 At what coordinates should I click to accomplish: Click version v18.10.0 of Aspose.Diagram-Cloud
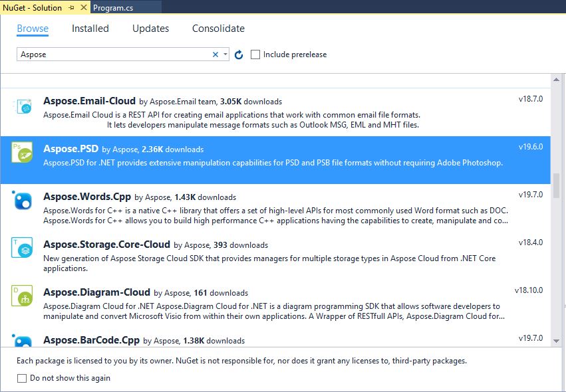[529, 290]
